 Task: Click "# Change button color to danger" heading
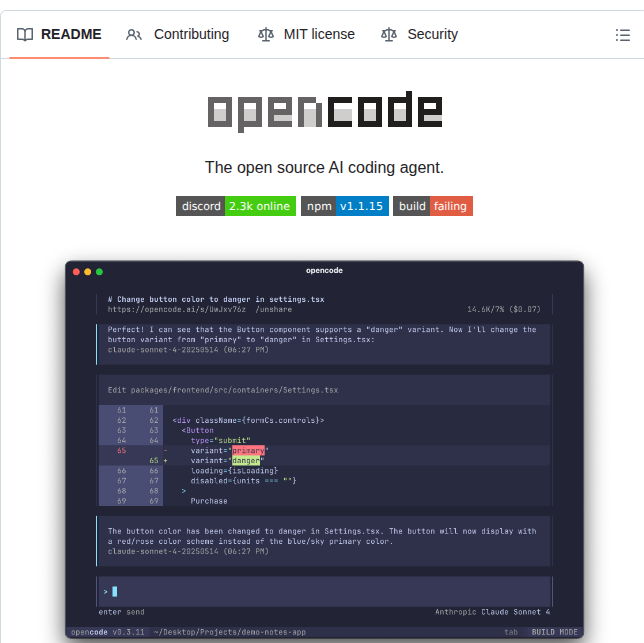(x=216, y=299)
